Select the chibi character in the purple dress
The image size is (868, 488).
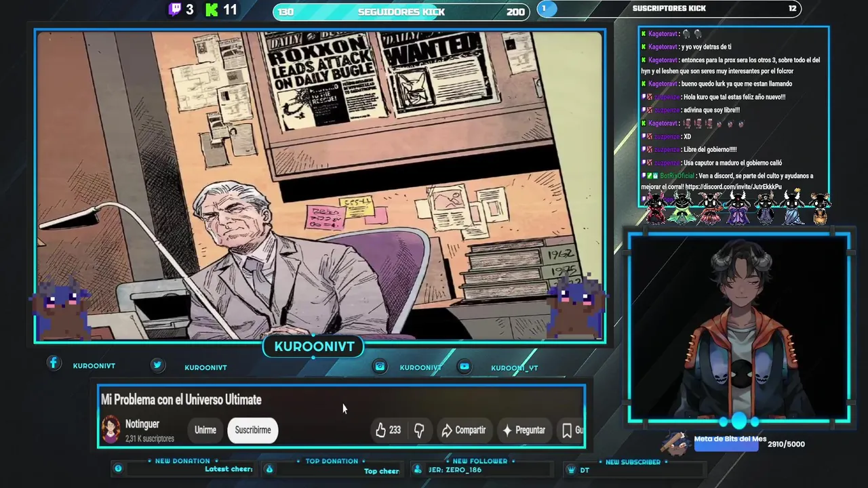(x=737, y=207)
